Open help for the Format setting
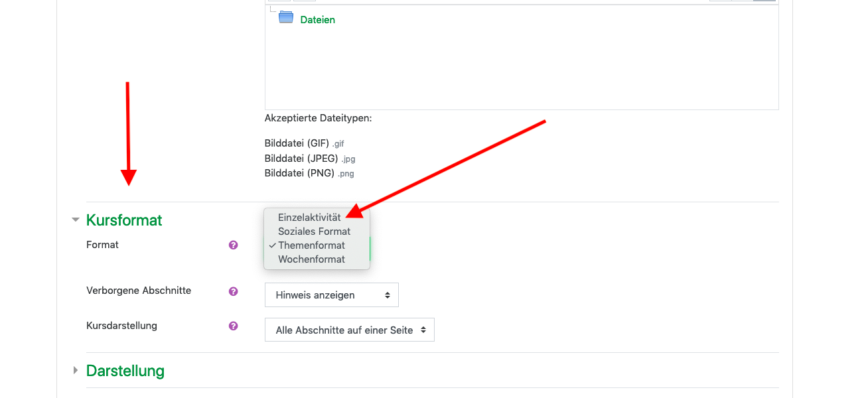The height and width of the screenshot is (398, 868). 233,245
